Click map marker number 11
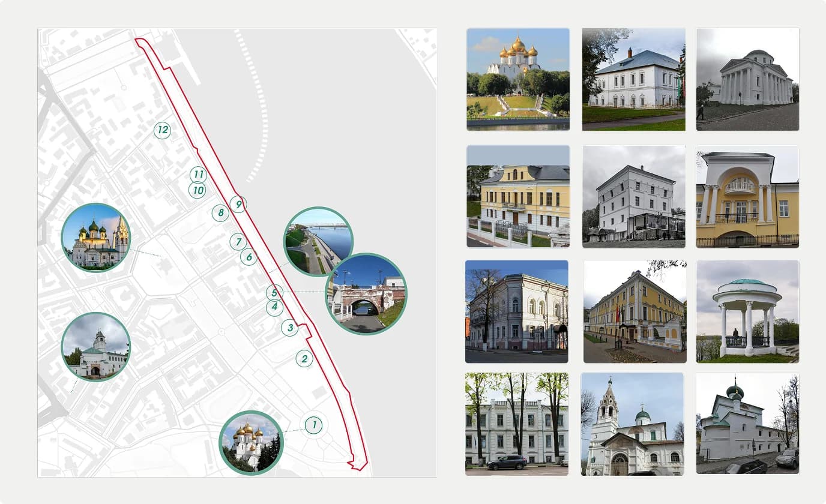 (x=198, y=175)
